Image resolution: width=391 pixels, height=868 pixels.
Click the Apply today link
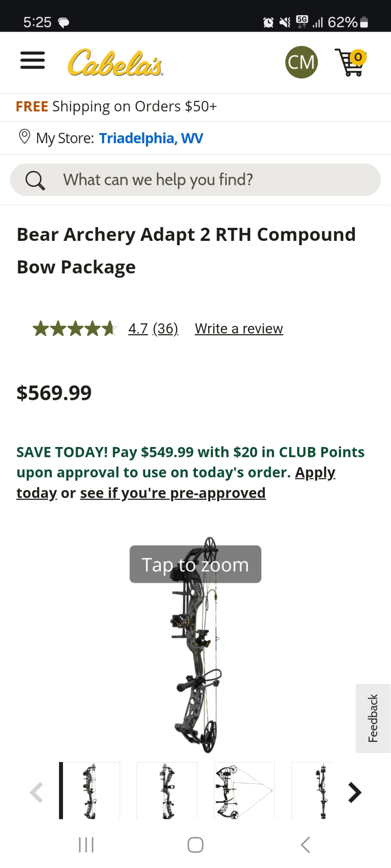[315, 473]
